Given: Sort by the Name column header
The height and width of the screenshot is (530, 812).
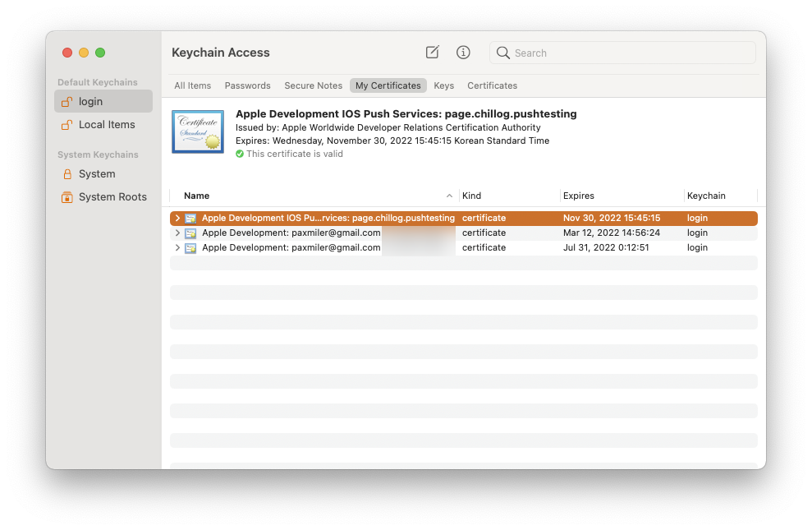Looking at the screenshot, I should pos(197,196).
